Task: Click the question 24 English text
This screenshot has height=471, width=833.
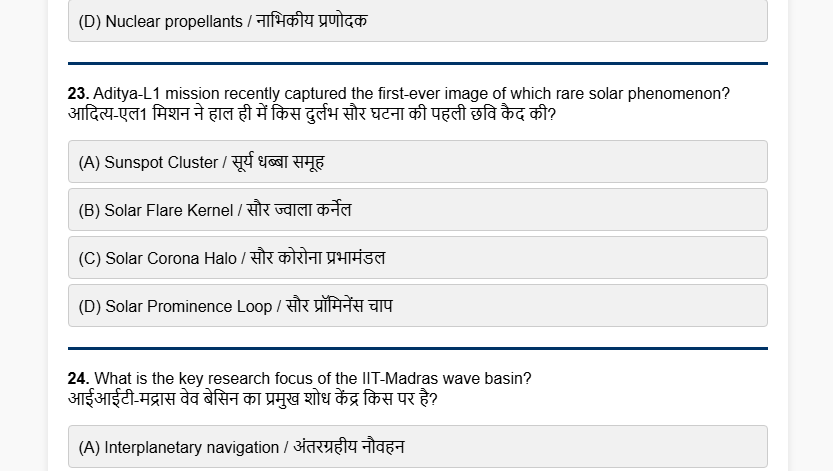Action: [312, 378]
